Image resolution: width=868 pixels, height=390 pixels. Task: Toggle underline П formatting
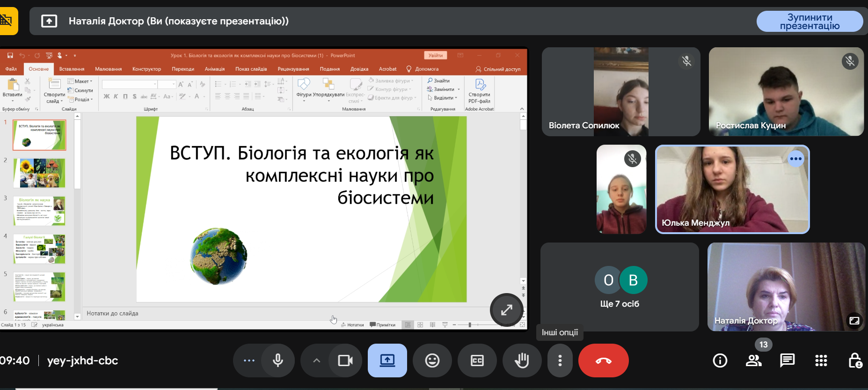[x=125, y=96]
